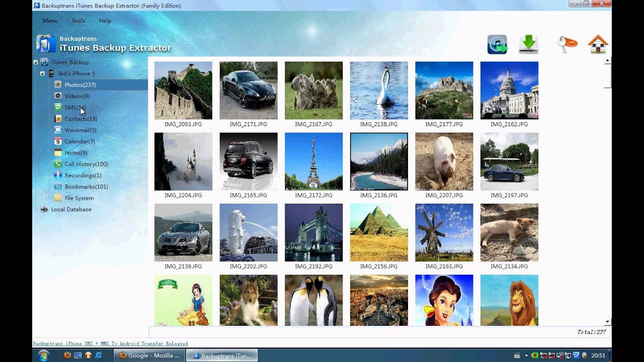Screen dimensions: 644x362
Task: Click the Total:237 status text
Action: (x=592, y=332)
